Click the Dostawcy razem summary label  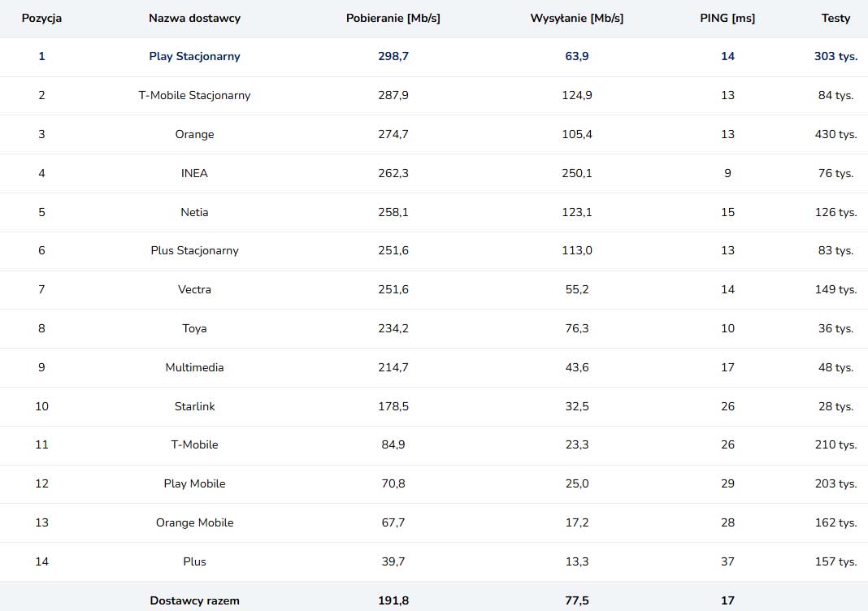(194, 600)
